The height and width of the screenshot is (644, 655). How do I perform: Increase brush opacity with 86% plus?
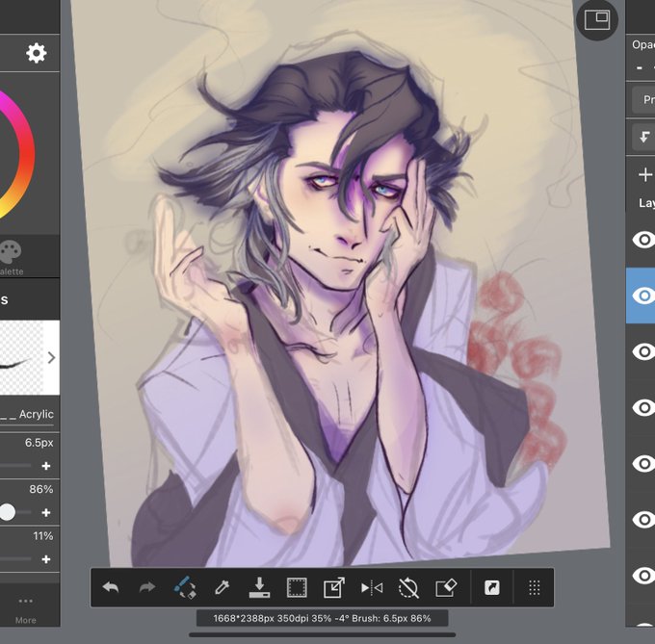46,512
